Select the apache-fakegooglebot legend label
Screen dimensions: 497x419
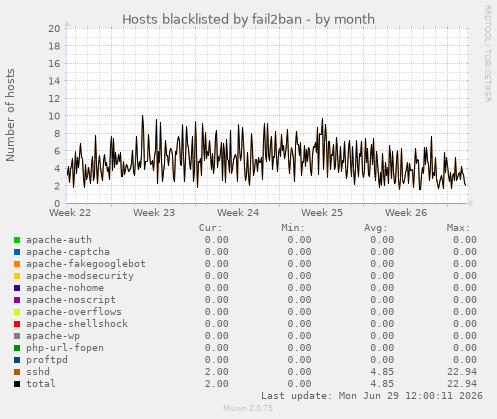pyautogui.click(x=86, y=264)
